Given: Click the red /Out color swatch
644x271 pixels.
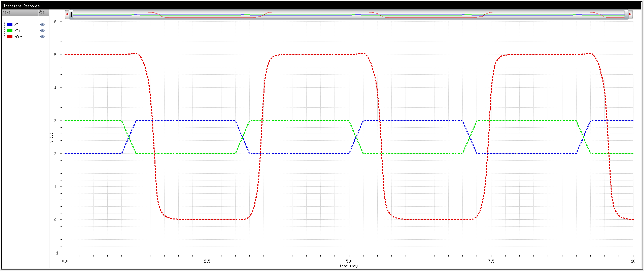Looking at the screenshot, I should point(10,37).
